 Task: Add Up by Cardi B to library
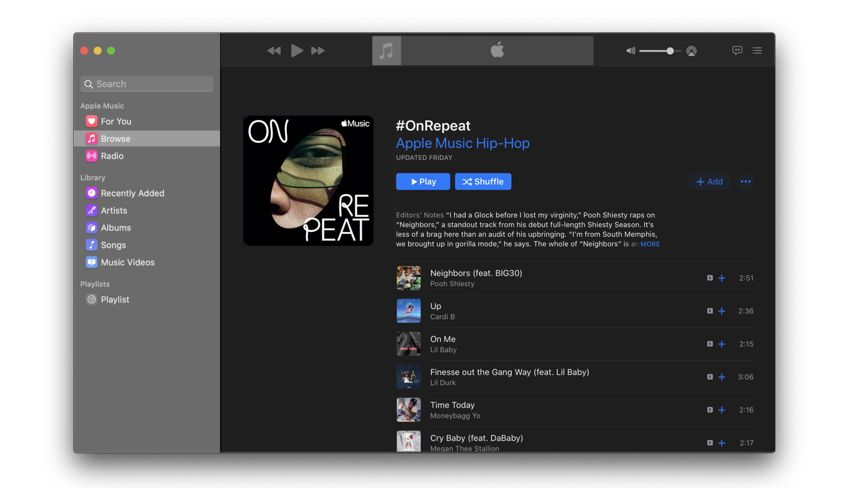coord(722,311)
